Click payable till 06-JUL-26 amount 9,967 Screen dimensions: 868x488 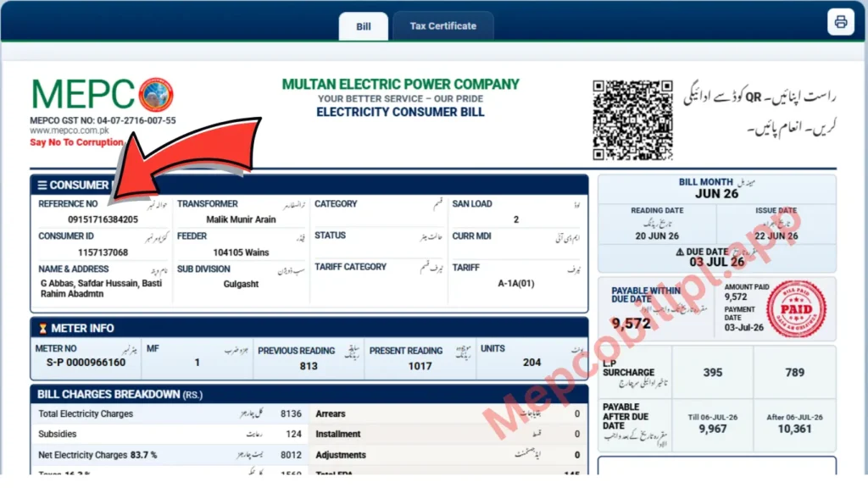click(712, 429)
